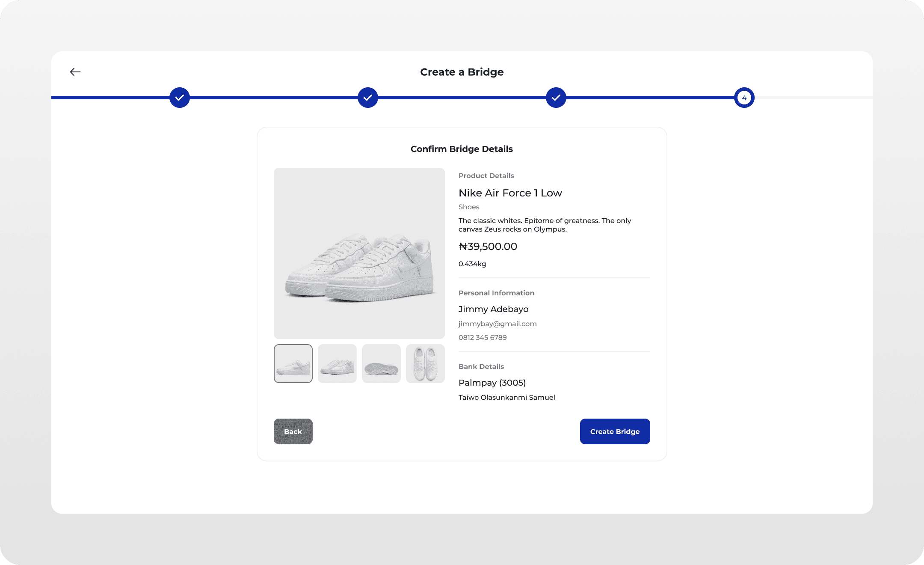924x565 pixels.
Task: Select the shoe sole thumbnail
Action: (x=381, y=363)
